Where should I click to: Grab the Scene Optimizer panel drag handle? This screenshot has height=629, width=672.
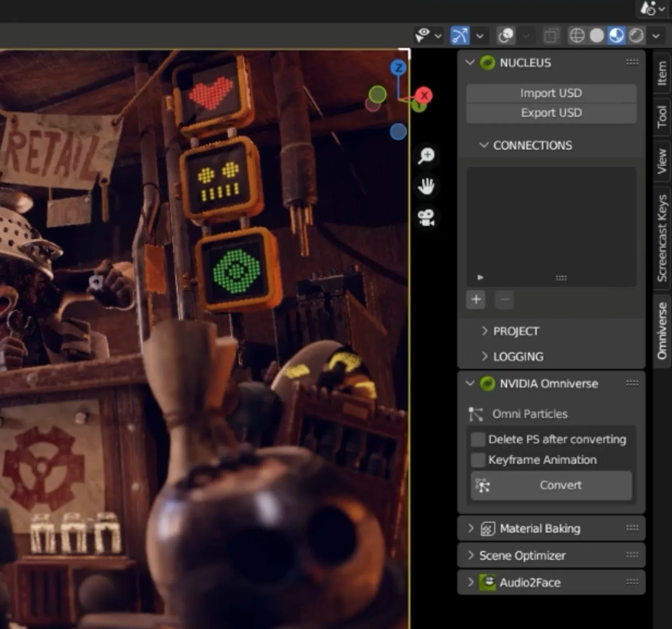coord(632,555)
